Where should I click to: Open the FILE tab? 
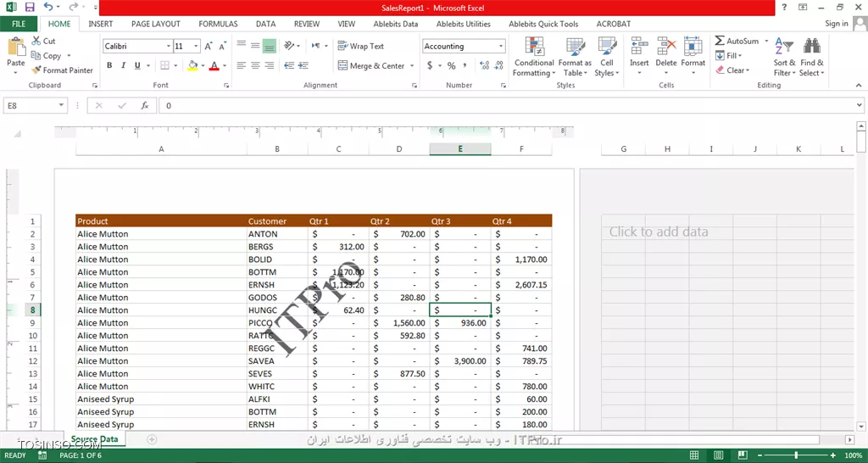(x=19, y=24)
